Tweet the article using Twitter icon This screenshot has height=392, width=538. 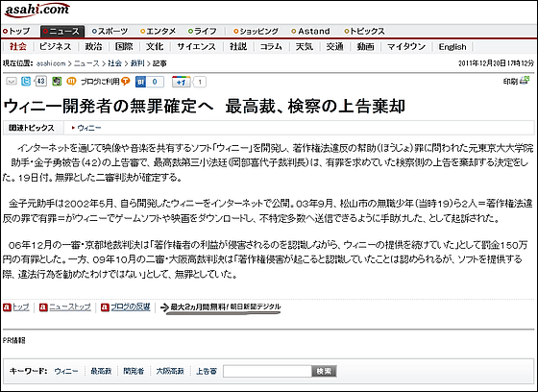[26, 82]
